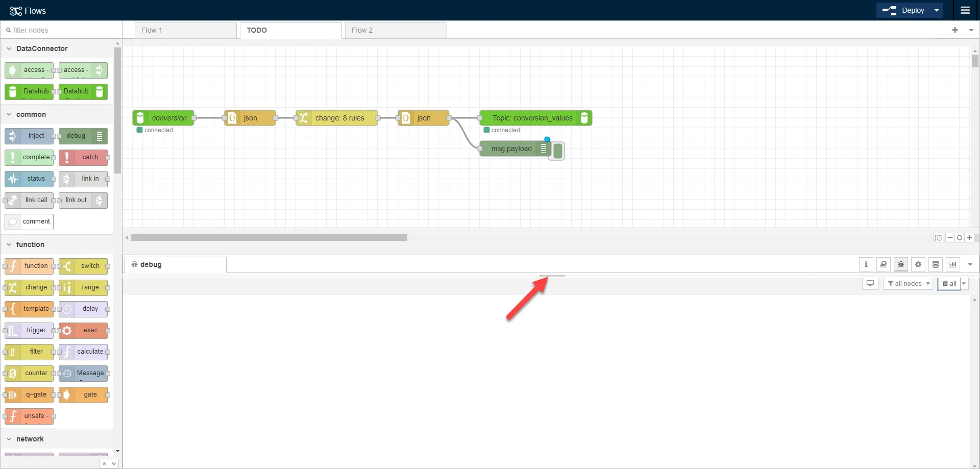Select the inject node in palette

point(29,136)
